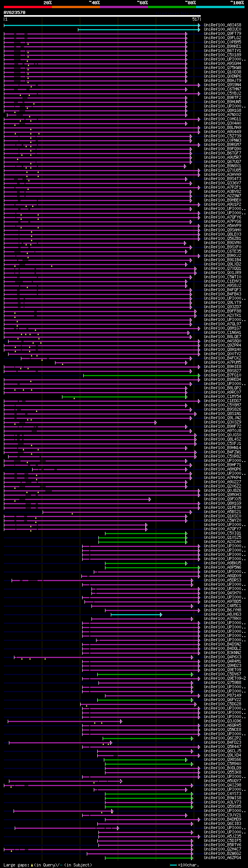Screen dimensions: 248x868
Task: Click label UniRef100_A6ZPG4
Action: (222, 858)
